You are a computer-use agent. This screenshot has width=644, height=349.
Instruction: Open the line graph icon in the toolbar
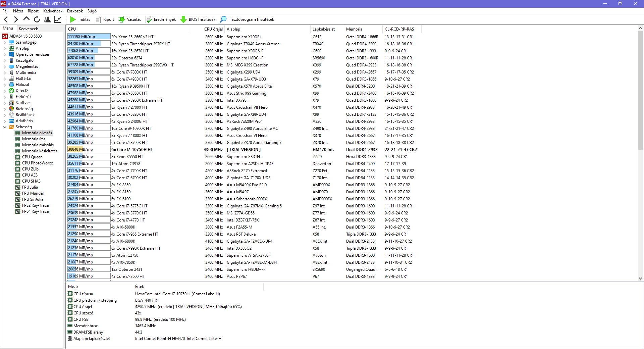(58, 19)
